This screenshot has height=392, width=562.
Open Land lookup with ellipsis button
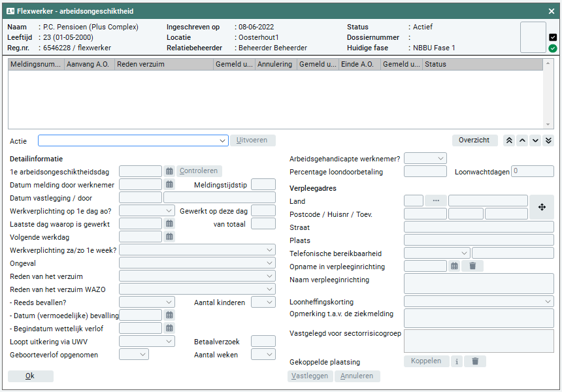[x=435, y=201]
